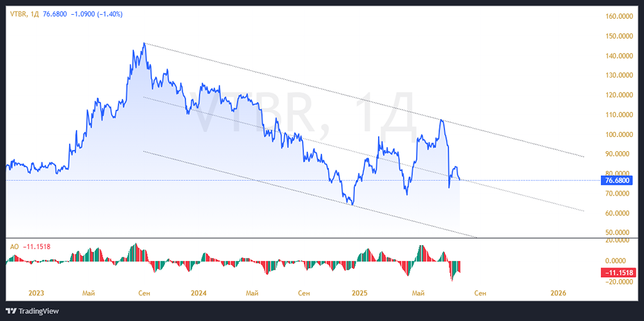Click the 120.0000 price axis label
644x321 pixels.
620,95
